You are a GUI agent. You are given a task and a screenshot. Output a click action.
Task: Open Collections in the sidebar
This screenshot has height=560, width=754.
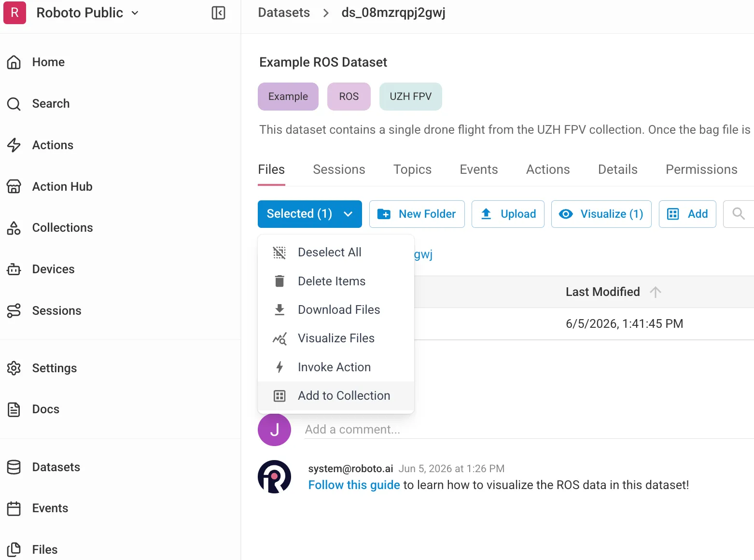[x=62, y=228]
